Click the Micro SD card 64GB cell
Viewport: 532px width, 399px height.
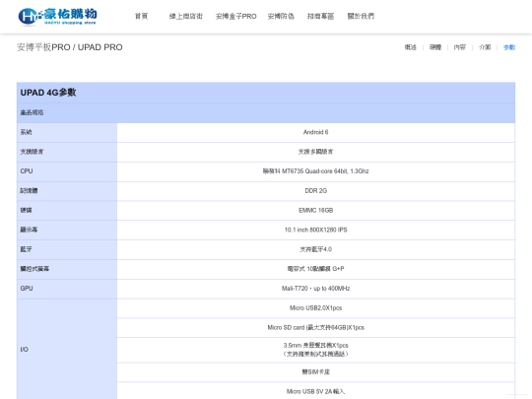pyautogui.click(x=316, y=327)
